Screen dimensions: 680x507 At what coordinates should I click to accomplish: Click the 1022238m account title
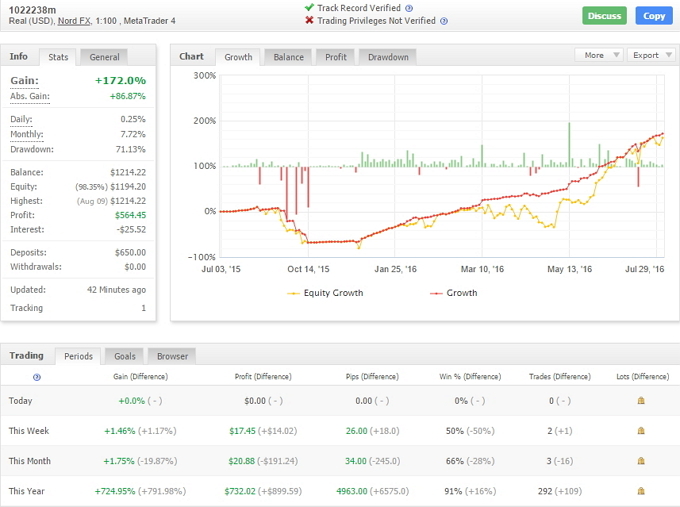[x=32, y=10]
